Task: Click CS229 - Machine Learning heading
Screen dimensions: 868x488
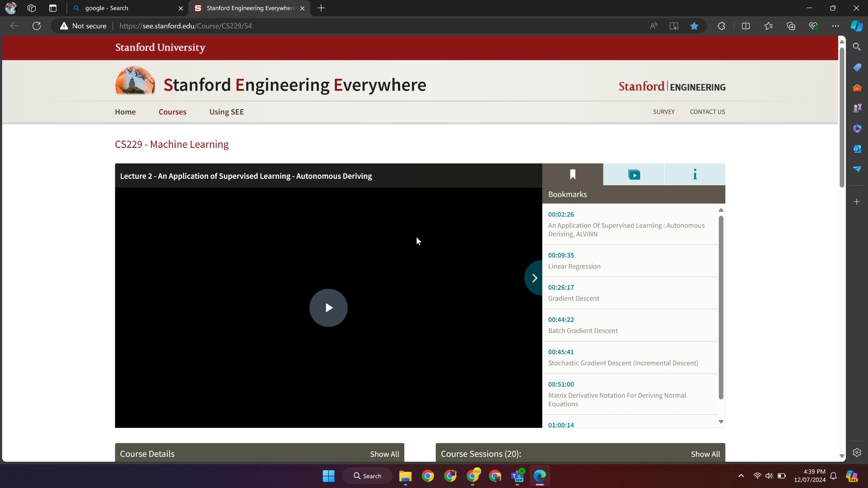Action: 171,144
